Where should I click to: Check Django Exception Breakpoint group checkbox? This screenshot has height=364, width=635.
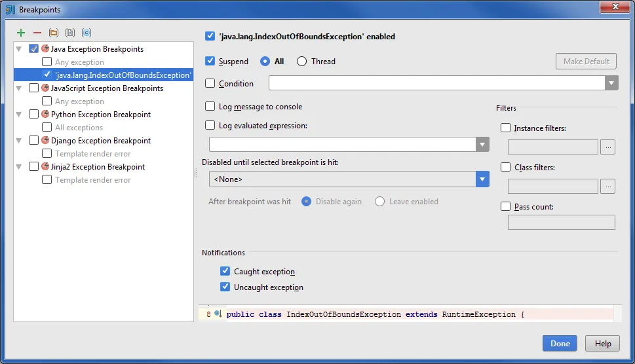tap(33, 140)
